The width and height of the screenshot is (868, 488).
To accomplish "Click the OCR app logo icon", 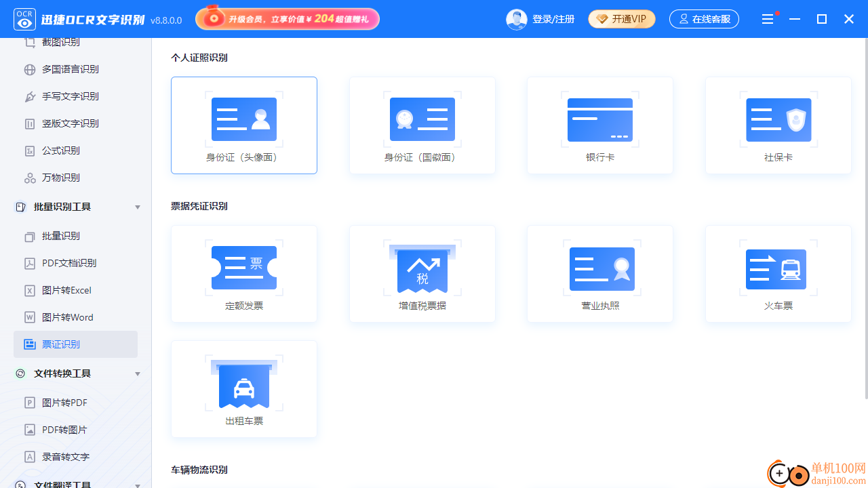I will (x=24, y=19).
